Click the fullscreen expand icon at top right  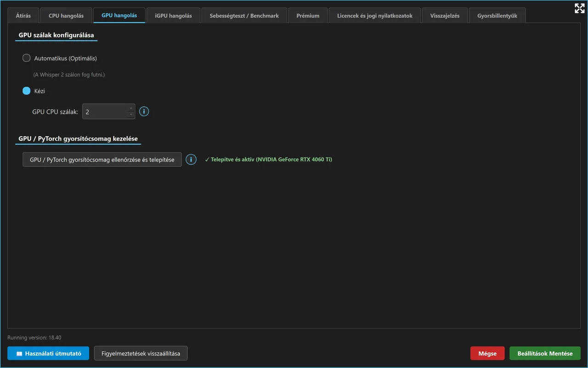point(579,8)
